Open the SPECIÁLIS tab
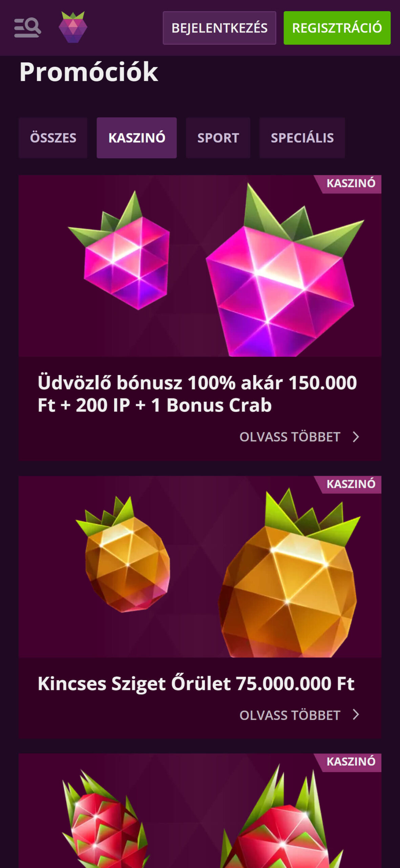Image resolution: width=400 pixels, height=868 pixels. [302, 138]
